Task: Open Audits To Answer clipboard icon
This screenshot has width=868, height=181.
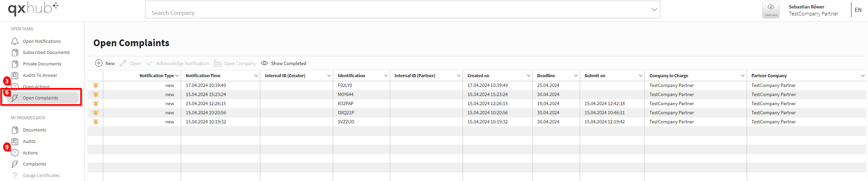Action: click(x=15, y=76)
